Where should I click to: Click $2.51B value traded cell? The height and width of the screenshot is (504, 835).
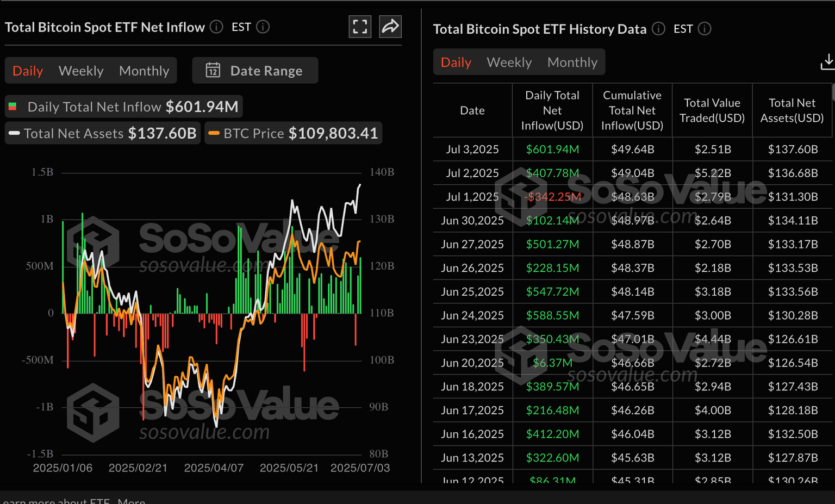pos(713,149)
